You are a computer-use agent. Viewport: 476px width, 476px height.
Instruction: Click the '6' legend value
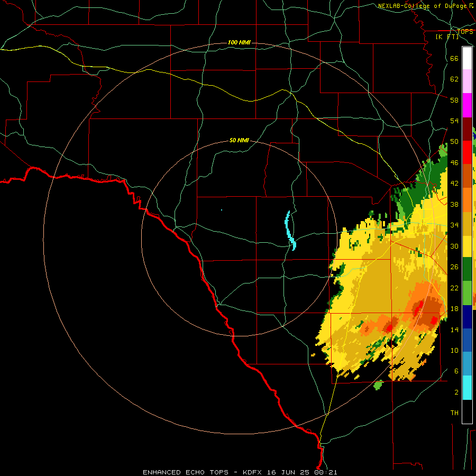[x=456, y=371]
